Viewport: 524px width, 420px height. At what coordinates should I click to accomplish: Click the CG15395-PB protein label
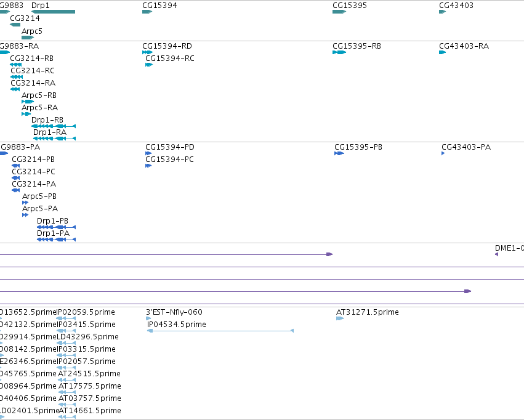click(358, 147)
